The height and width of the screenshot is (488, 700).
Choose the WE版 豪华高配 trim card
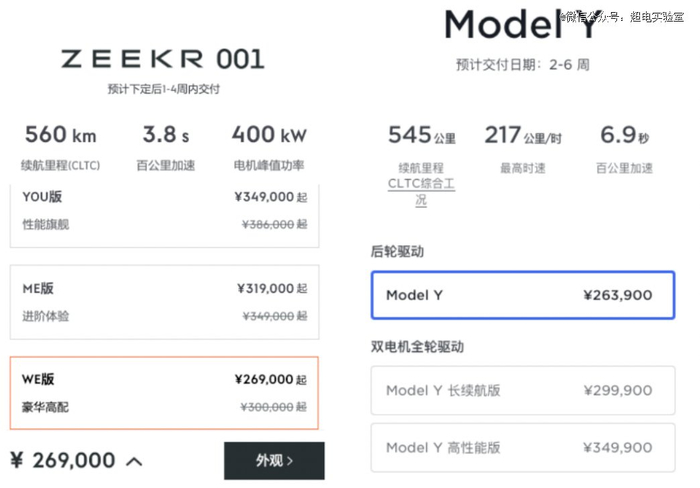click(164, 393)
